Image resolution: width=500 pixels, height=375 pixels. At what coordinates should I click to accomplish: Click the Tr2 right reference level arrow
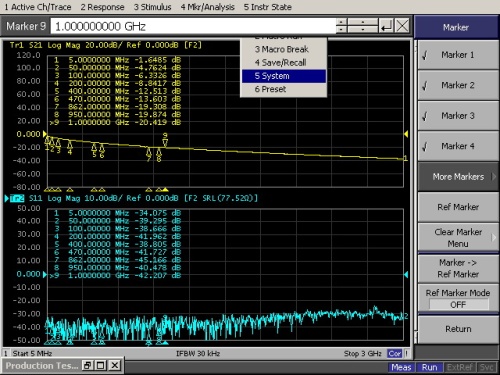pos(406,274)
